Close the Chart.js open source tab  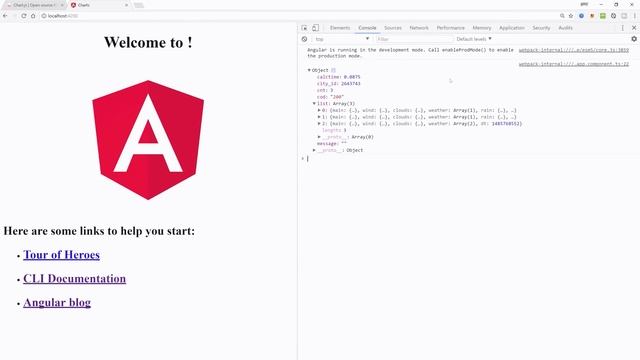pos(62,5)
